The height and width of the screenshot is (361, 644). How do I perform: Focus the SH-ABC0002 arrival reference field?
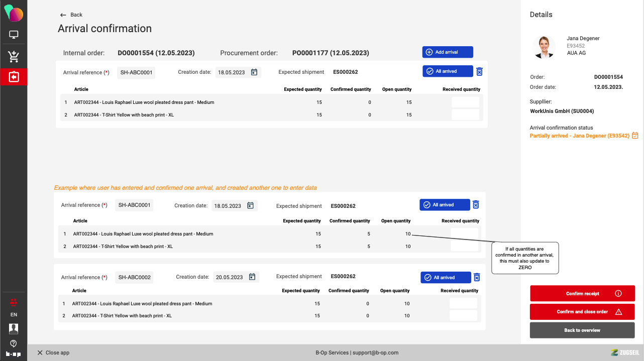[135, 277]
